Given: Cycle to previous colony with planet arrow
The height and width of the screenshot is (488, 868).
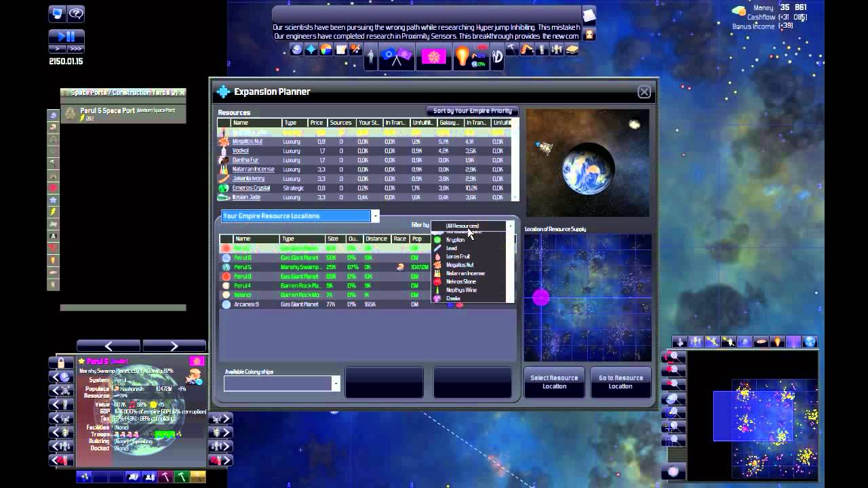Looking at the screenshot, I should click(x=61, y=377).
